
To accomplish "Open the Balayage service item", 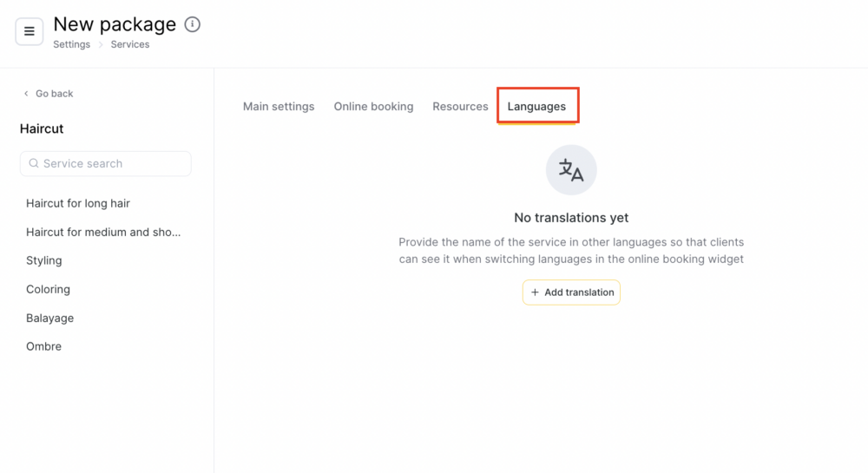I will [49, 319].
